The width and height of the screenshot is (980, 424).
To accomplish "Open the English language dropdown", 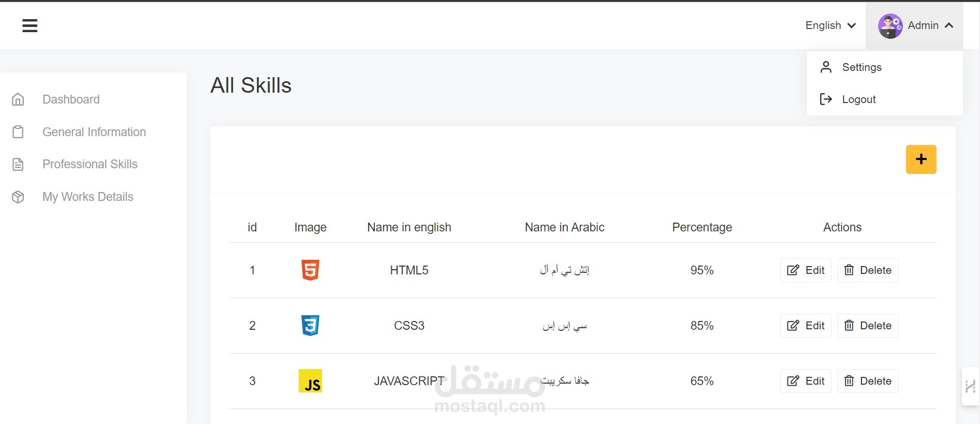I will coord(830,25).
